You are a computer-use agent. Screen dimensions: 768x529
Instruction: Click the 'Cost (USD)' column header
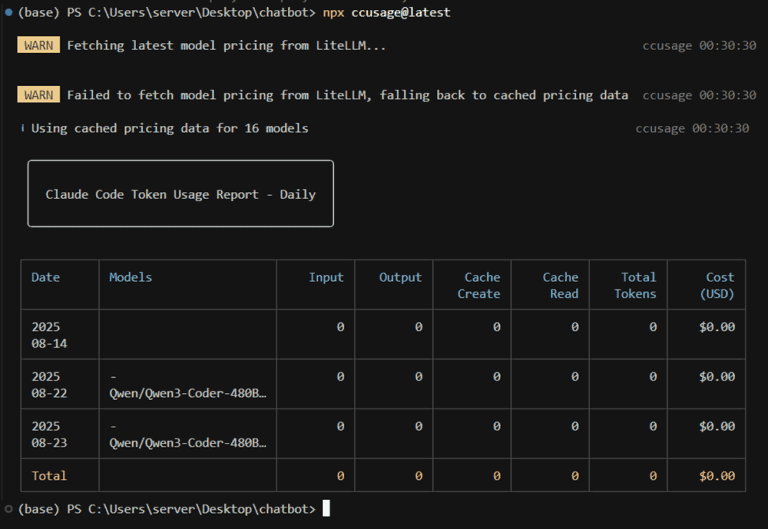coord(717,286)
